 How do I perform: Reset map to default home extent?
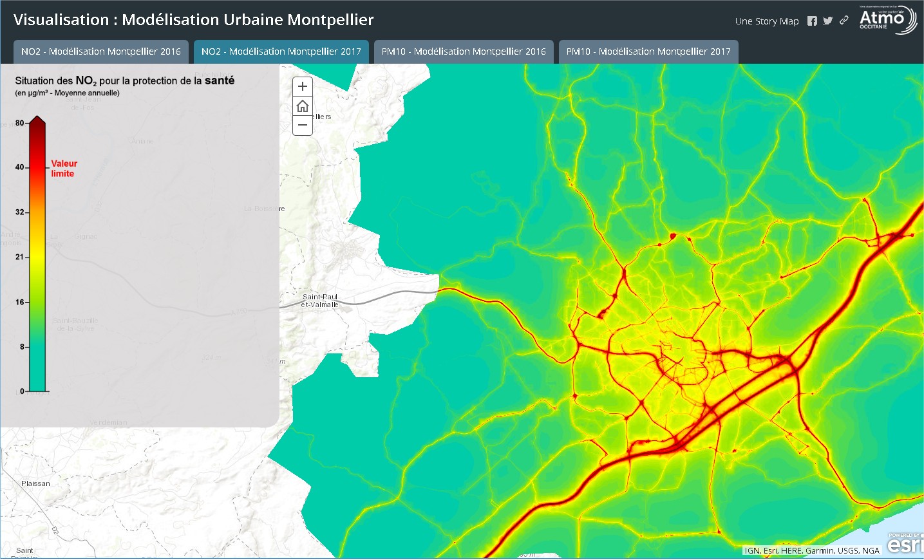303,106
